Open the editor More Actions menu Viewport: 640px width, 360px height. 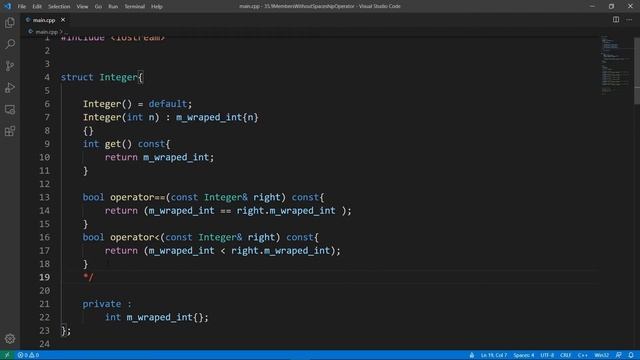coord(629,20)
